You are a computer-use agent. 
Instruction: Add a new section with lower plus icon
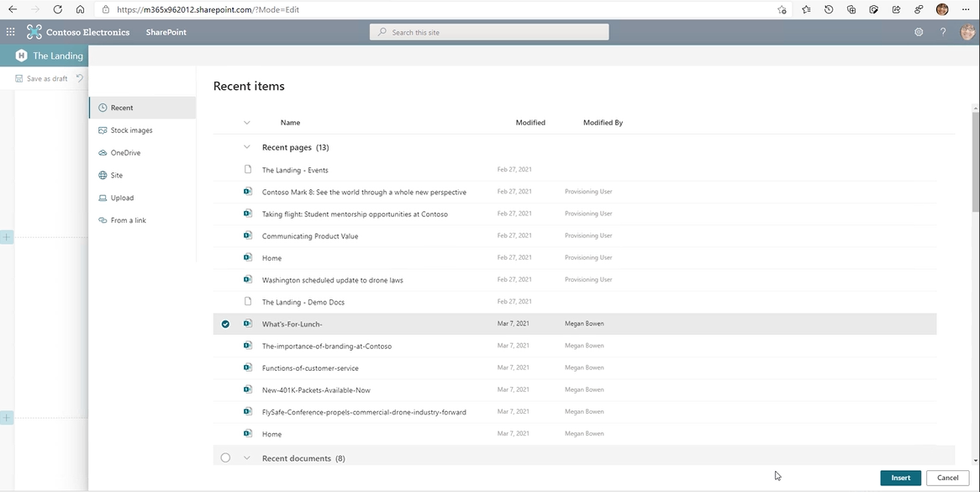(7, 418)
